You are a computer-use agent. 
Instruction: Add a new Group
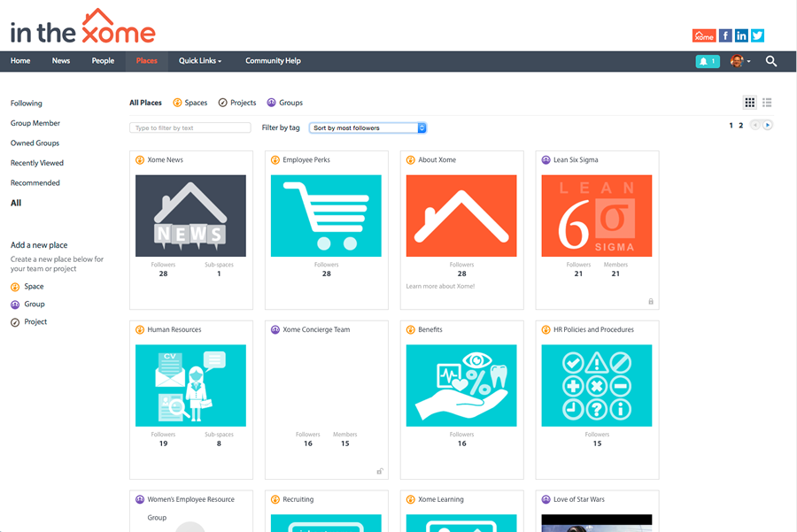[x=28, y=305]
